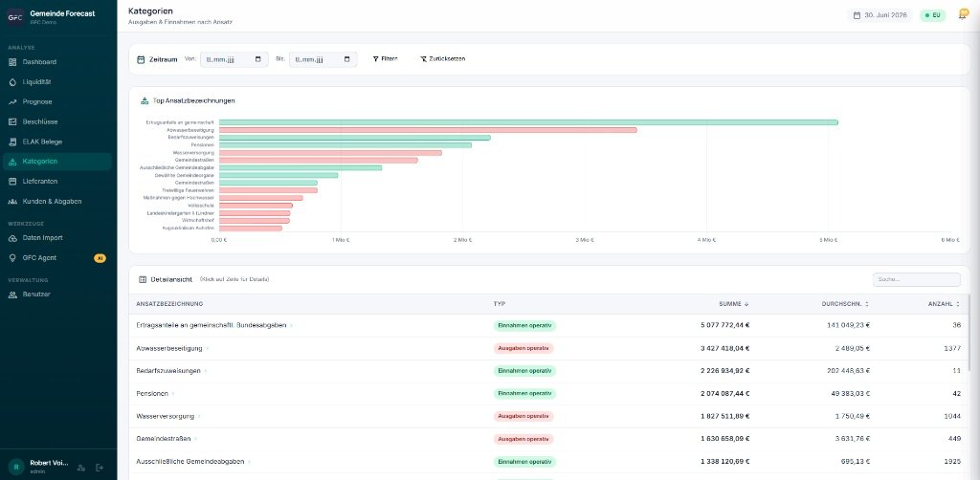
Task: Open the user settings icon near admin
Action: (x=80, y=467)
